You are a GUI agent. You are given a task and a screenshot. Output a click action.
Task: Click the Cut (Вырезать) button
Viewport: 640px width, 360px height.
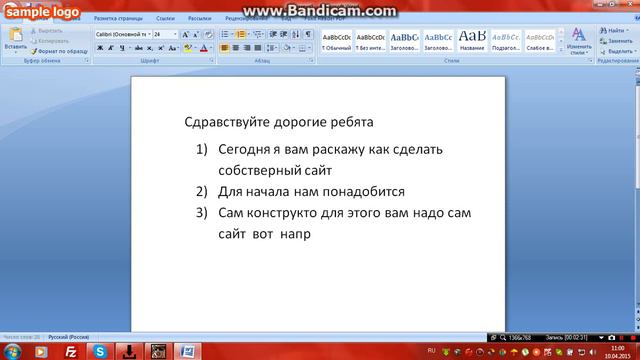[x=47, y=31]
